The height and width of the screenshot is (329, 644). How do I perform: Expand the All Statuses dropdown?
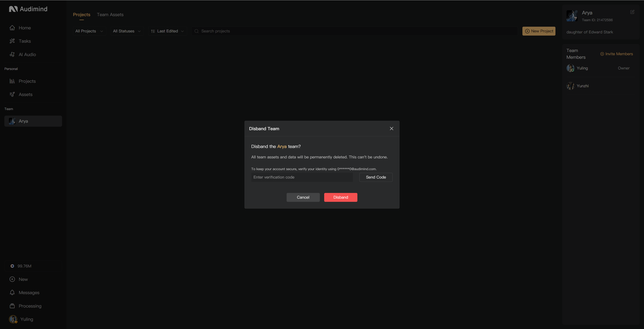click(127, 31)
